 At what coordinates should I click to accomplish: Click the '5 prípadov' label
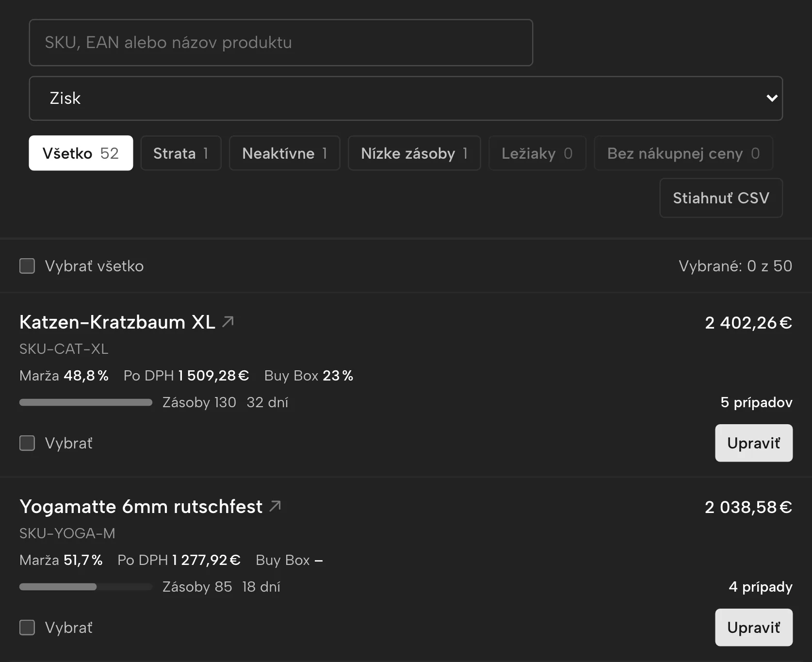pyautogui.click(x=757, y=402)
